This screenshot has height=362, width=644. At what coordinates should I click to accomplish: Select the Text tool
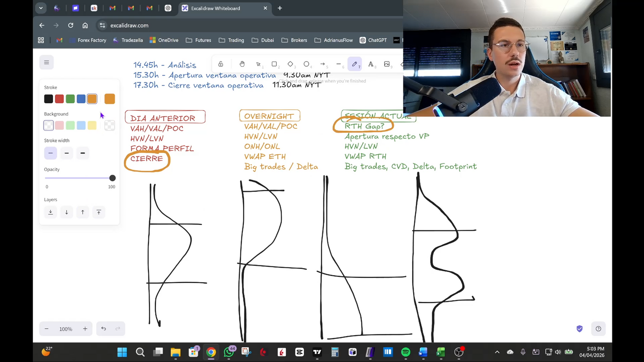coord(370,64)
